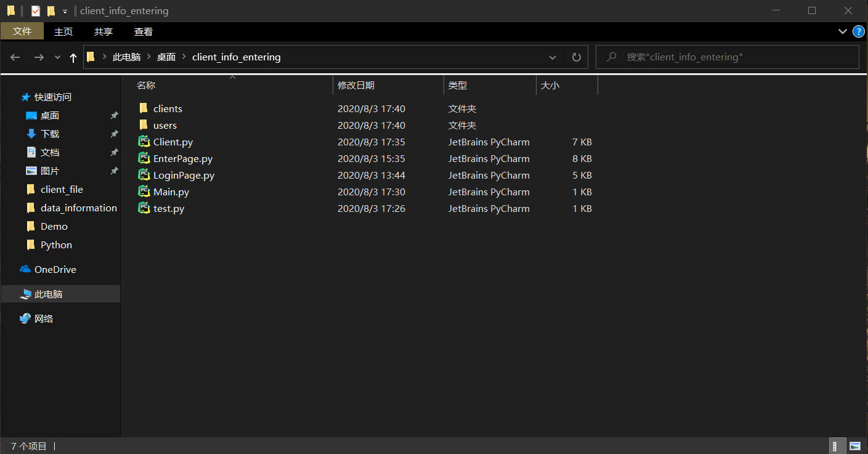Maximize the client_info_entering window
Viewport: 868px width, 454px height.
[x=812, y=10]
